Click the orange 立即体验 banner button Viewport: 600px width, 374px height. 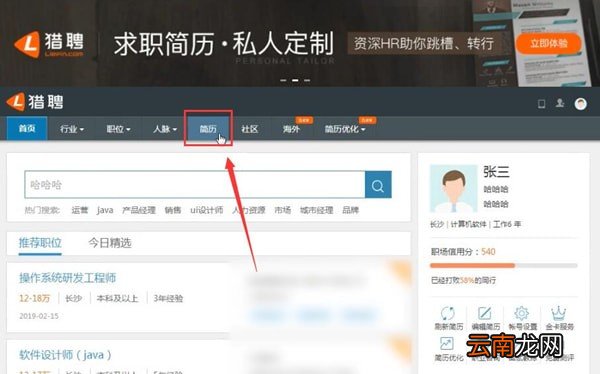(548, 43)
